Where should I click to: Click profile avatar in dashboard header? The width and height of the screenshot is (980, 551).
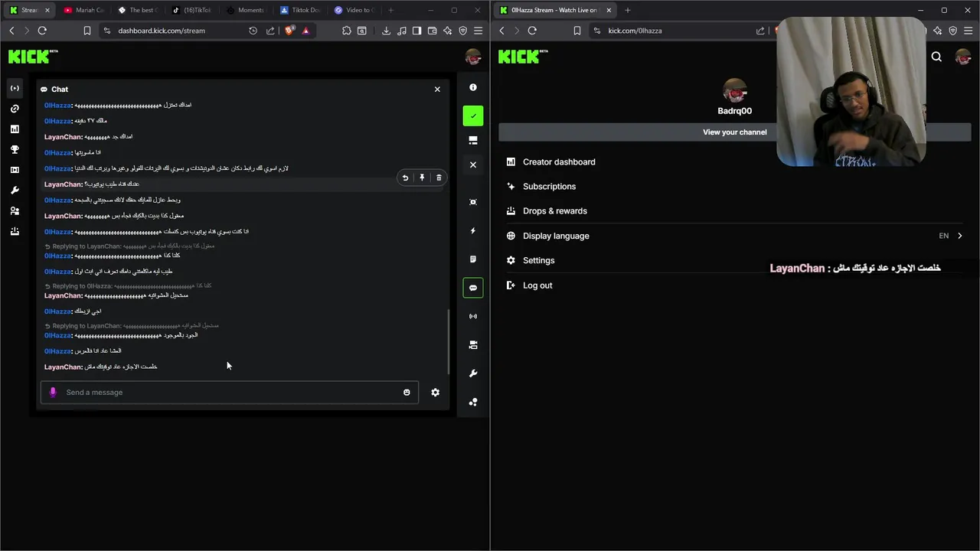point(473,57)
